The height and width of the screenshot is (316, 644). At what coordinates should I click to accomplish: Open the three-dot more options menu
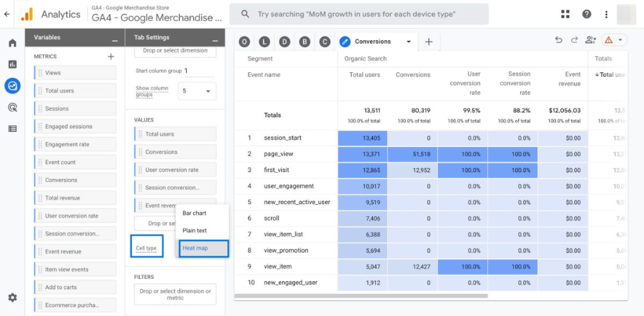click(606, 14)
